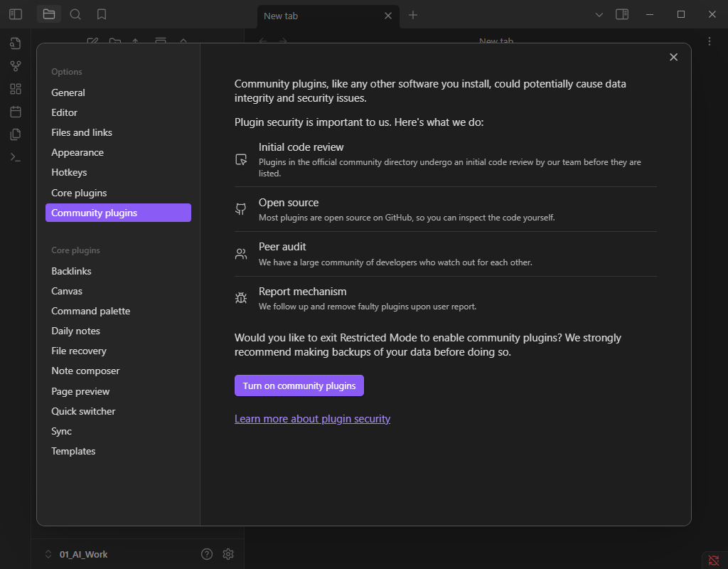The image size is (728, 569).
Task: Open settings gear icon
Action: (x=228, y=554)
